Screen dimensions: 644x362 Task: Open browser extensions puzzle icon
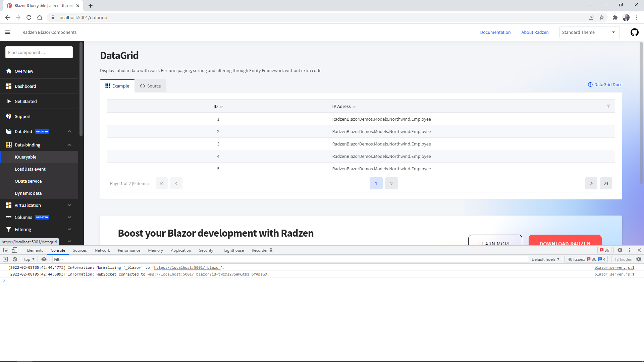[x=615, y=17]
